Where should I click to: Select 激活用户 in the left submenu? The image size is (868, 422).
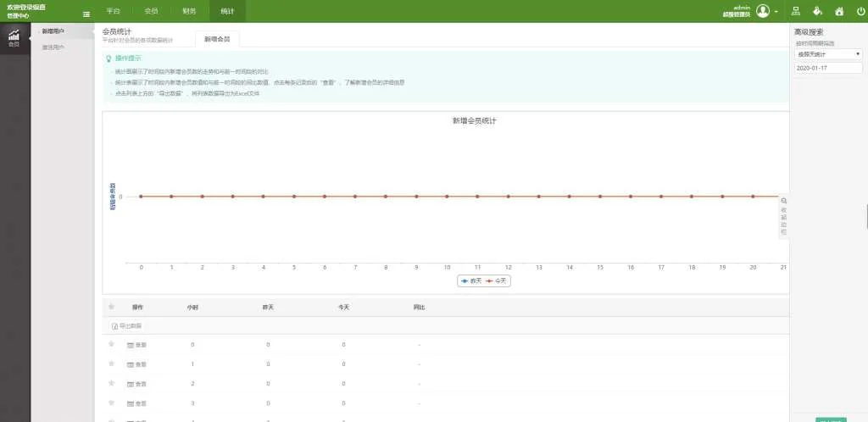(x=53, y=47)
